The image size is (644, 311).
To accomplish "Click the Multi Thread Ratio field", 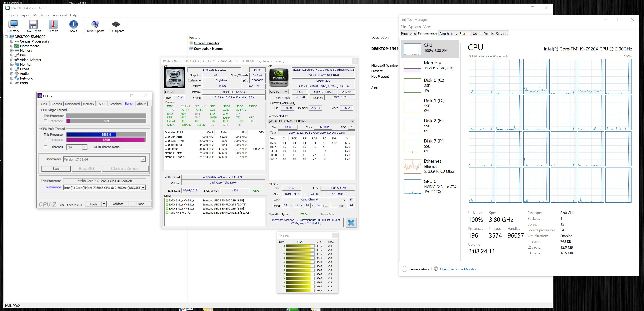I will [x=134, y=147].
